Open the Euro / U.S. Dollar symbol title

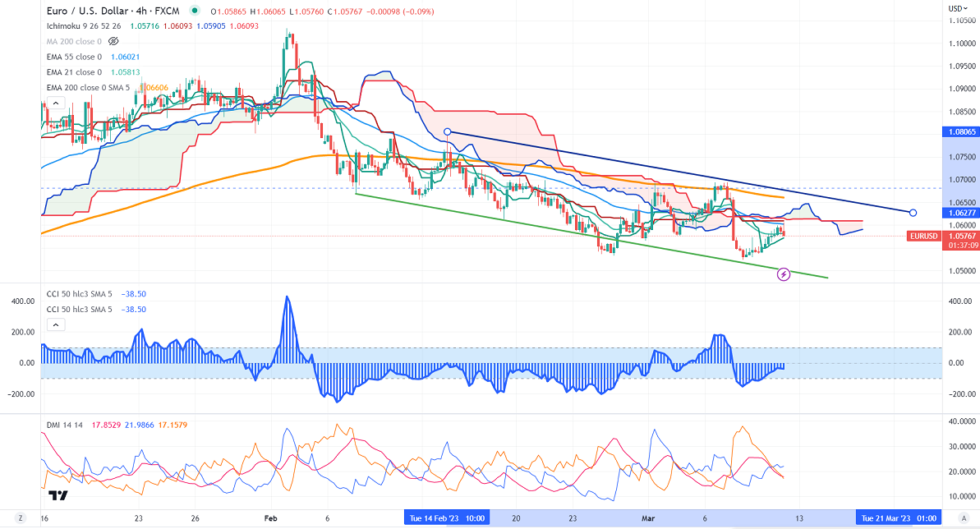[x=115, y=10]
